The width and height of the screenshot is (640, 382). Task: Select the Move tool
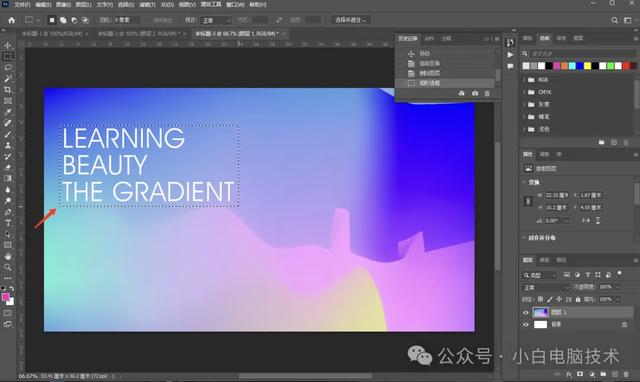coord(8,45)
